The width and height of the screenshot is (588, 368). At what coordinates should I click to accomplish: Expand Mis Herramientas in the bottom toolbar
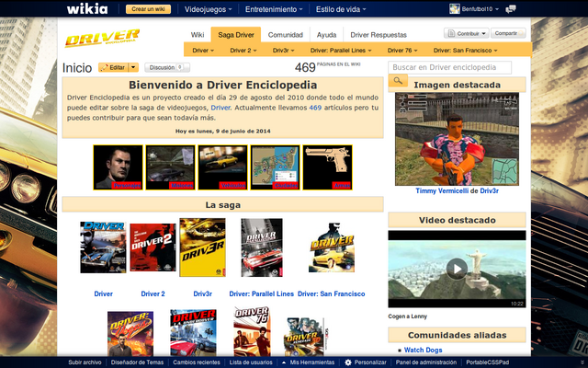309,362
